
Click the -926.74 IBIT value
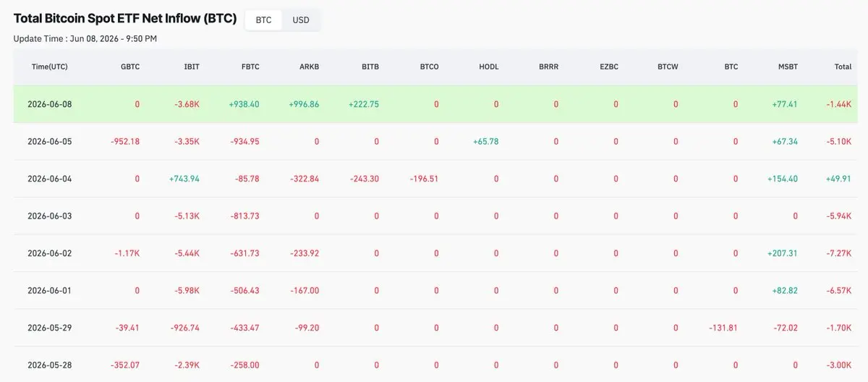[x=185, y=328]
